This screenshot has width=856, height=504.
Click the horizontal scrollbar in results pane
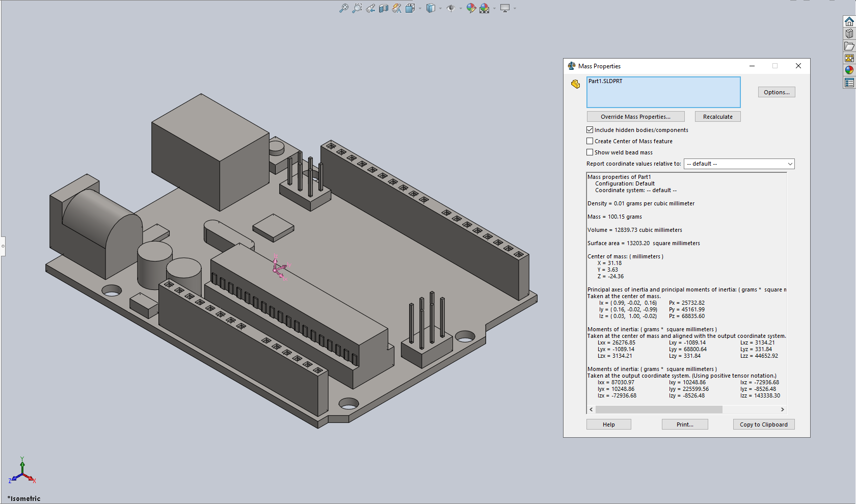tap(658, 410)
